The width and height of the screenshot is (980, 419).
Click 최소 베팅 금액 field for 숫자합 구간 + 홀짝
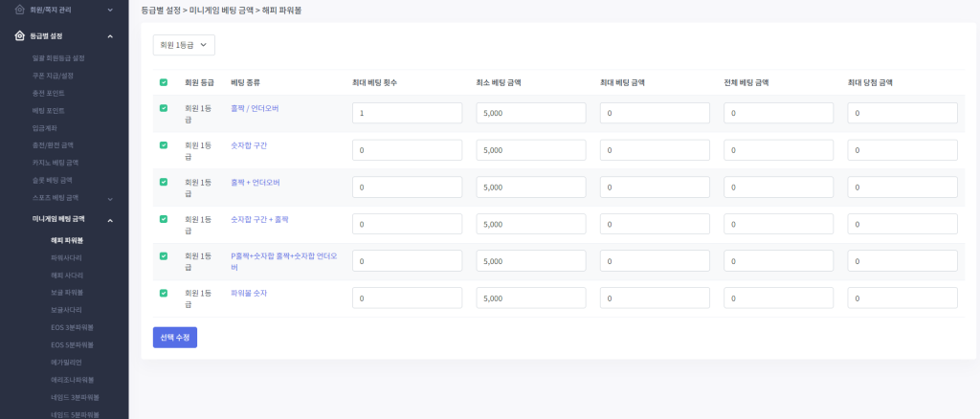pyautogui.click(x=530, y=224)
